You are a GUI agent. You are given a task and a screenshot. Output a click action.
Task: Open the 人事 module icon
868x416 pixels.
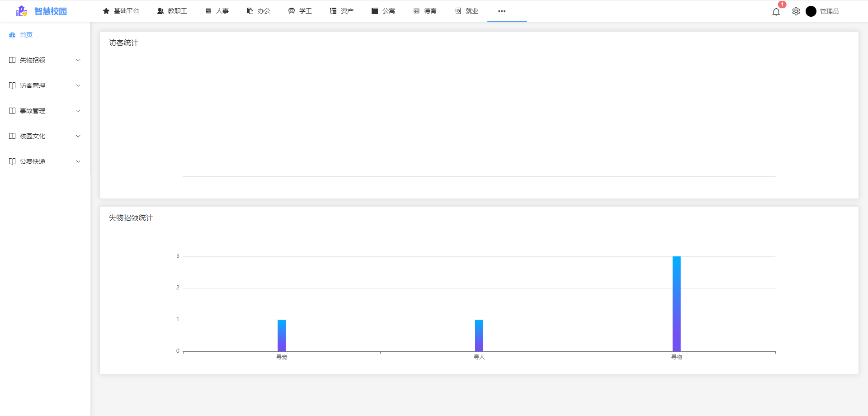pos(208,11)
